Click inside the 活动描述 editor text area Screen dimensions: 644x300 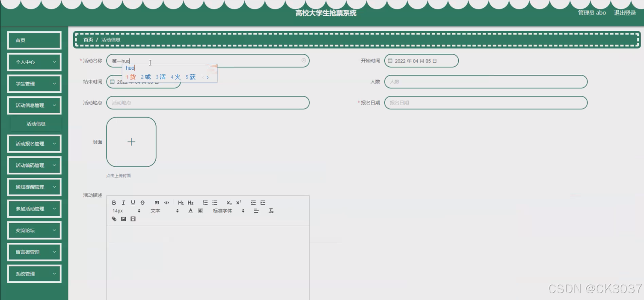click(208, 263)
